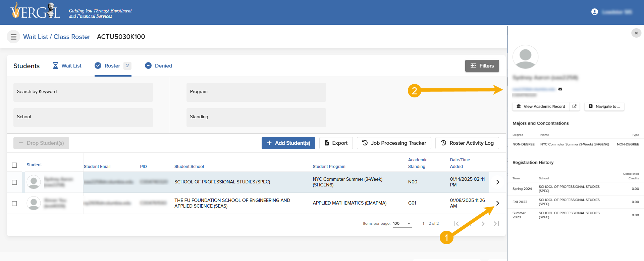
Task: Click the student profile avatar in side panel
Action: coord(526,57)
